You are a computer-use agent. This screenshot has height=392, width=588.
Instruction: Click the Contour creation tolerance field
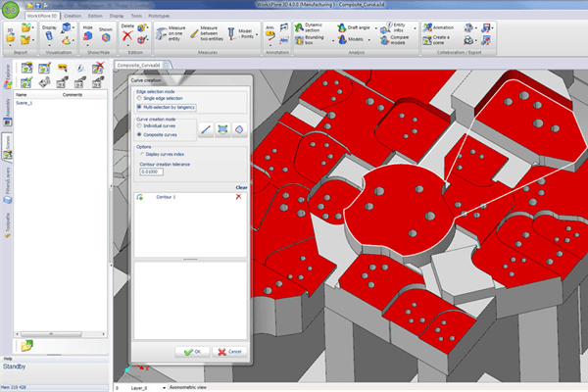[x=151, y=171]
